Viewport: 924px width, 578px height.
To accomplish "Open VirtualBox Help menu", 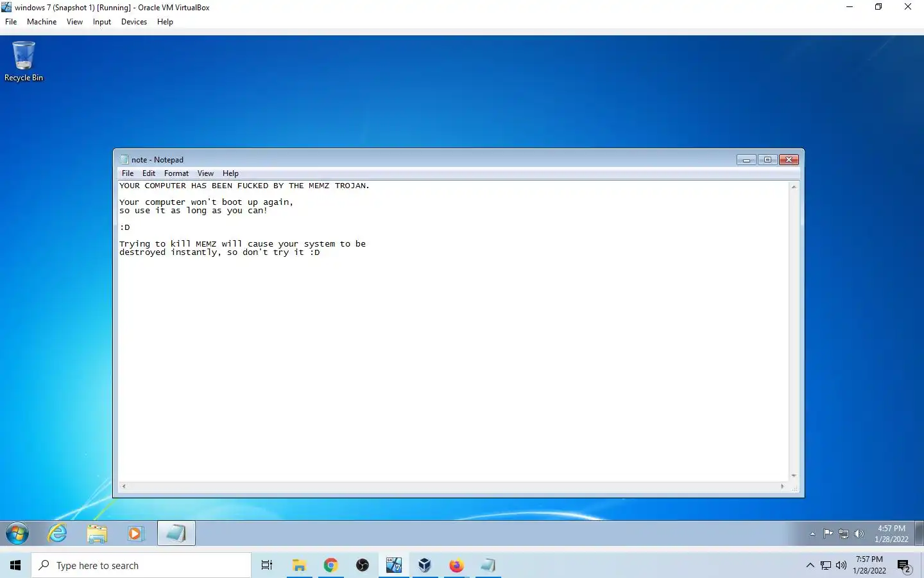I will point(165,22).
